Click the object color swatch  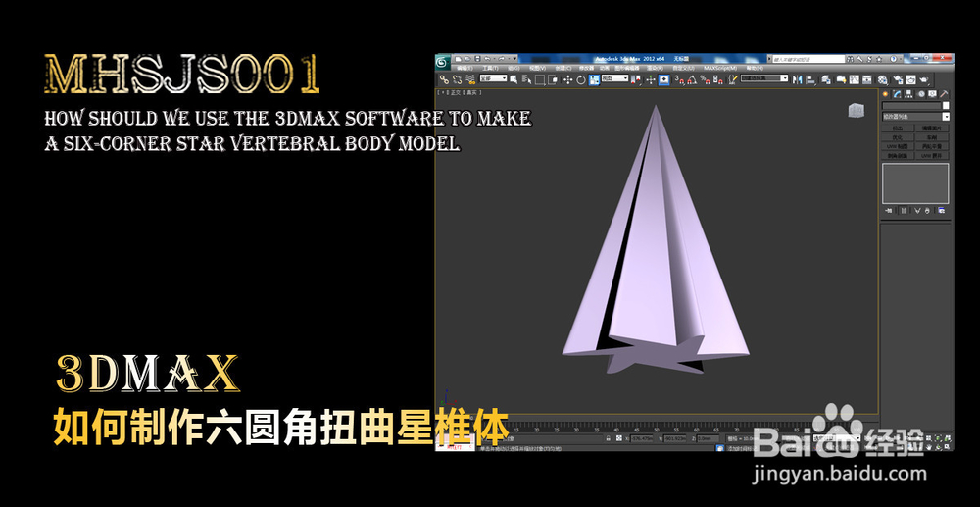point(946,105)
